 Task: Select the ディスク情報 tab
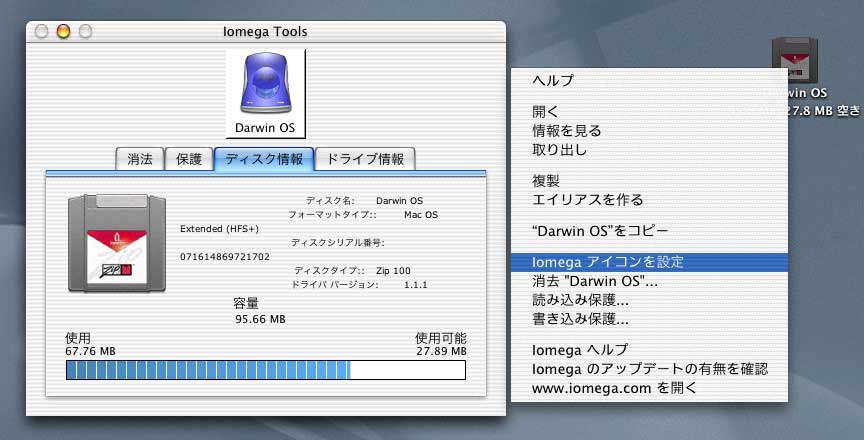tap(264, 159)
